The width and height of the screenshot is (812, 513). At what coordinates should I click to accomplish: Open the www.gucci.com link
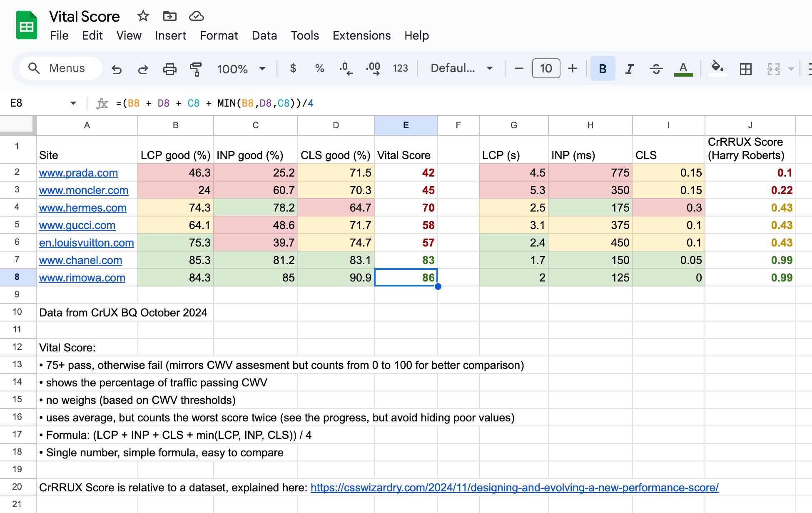77,225
